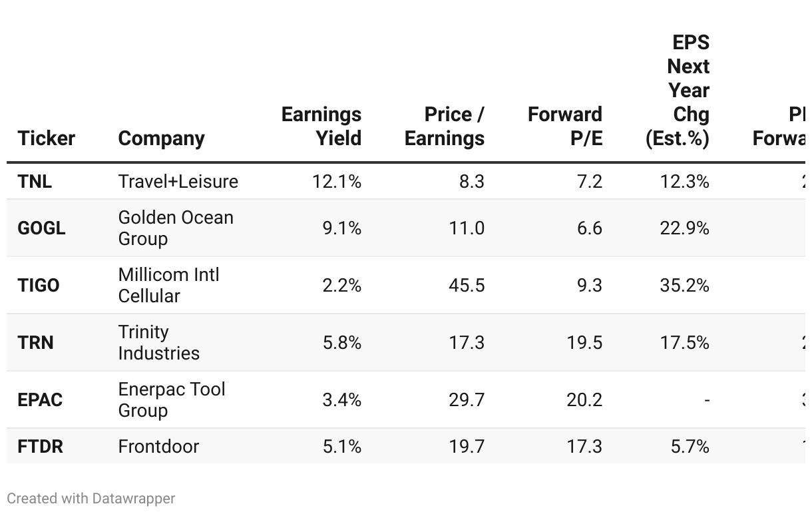Select the TRN ticker cell
The image size is (812, 514).
[35, 342]
